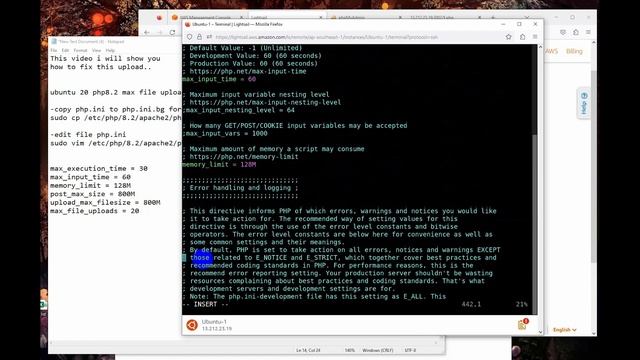The height and width of the screenshot is (360, 640).
Task: Click the 'max_input_time = 60' line in the terminal
Action: 219,79
